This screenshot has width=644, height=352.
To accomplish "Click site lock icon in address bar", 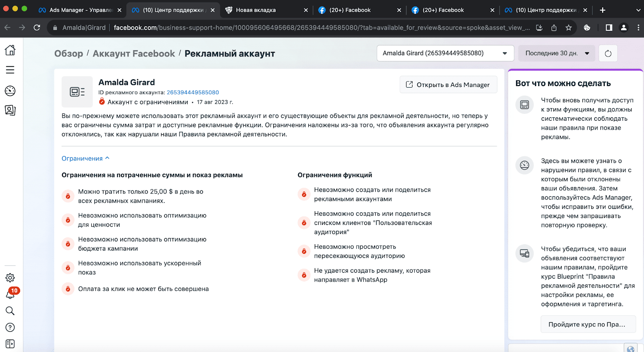I will (55, 27).
